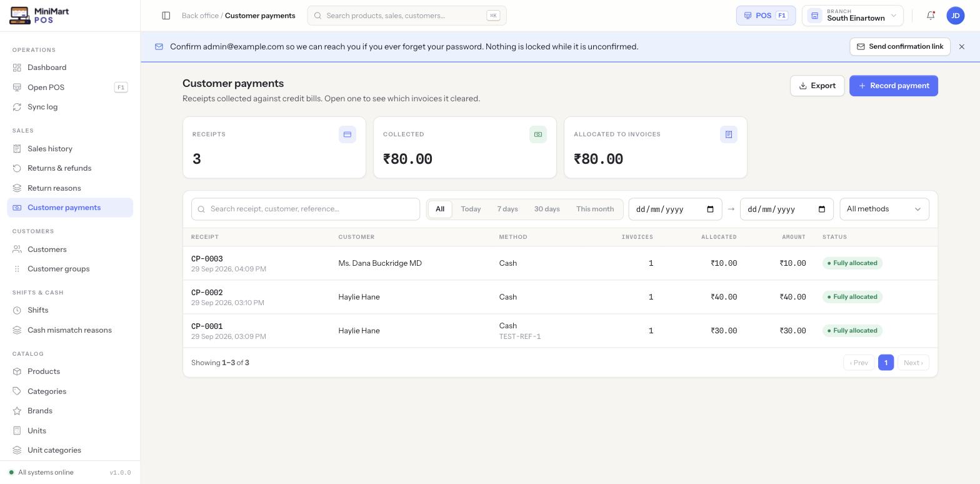Viewport: 980px width, 484px height.
Task: Open the POS F1 button in header
Action: tap(766, 16)
